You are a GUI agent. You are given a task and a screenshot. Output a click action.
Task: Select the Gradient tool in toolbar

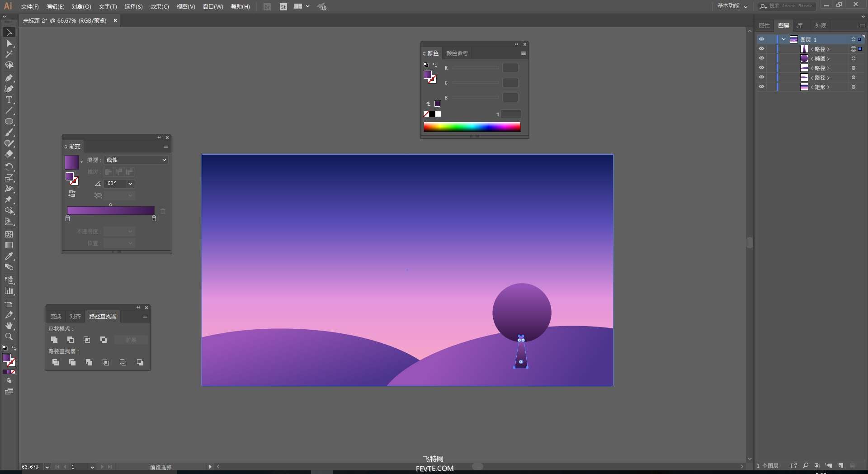tap(9, 245)
